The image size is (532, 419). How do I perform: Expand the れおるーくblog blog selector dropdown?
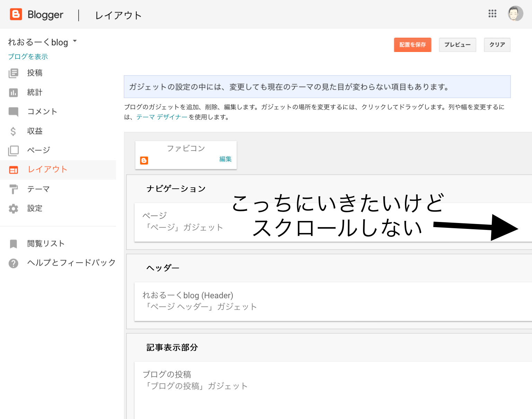tap(75, 42)
